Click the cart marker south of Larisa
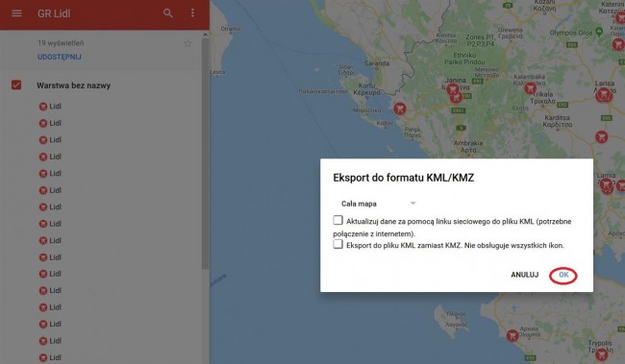 click(602, 136)
